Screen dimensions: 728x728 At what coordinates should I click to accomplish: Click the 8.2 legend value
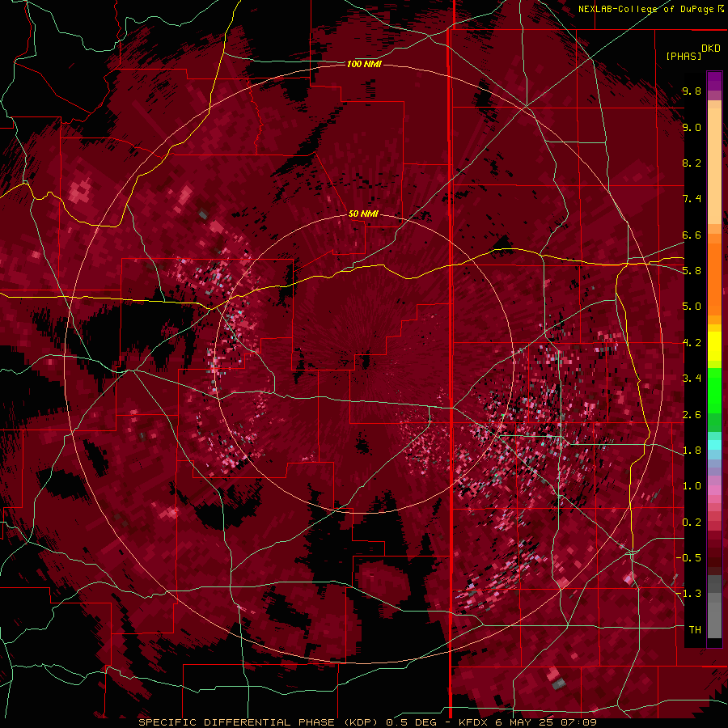click(692, 163)
